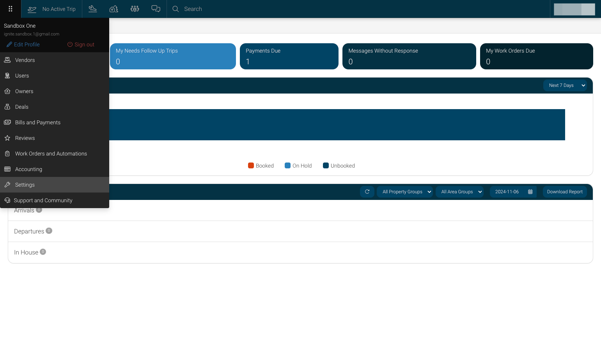This screenshot has width=601, height=364.
Task: Click the Owners house icon
Action: (7, 91)
